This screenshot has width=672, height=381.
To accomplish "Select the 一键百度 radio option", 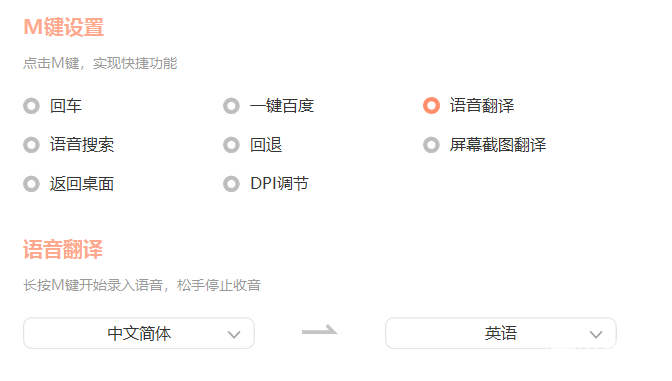I will pyautogui.click(x=231, y=106).
